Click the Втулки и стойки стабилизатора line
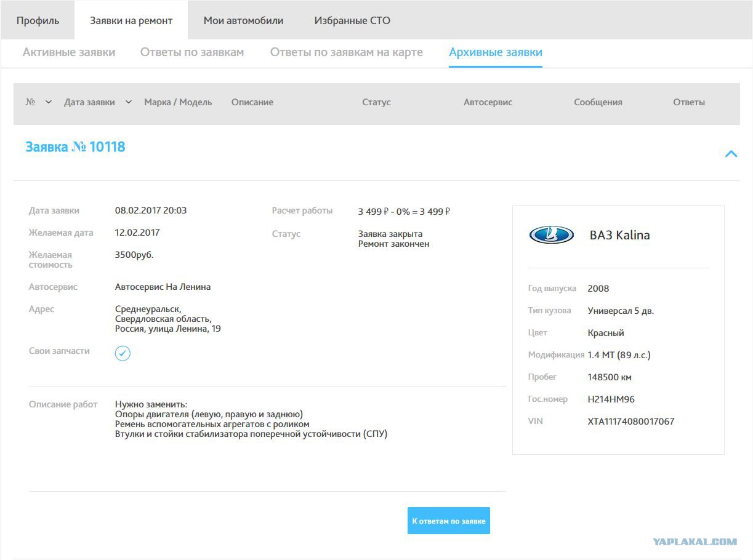Screen dimensions: 753x560 click(x=251, y=434)
